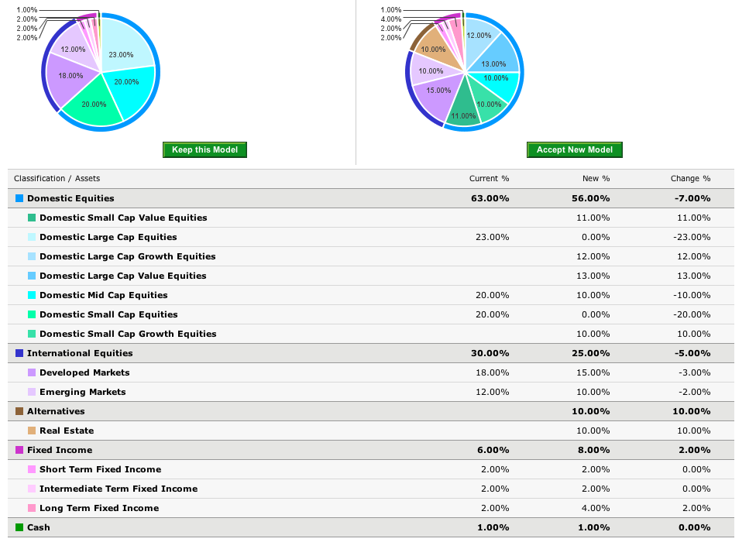Click the Developed Markets purple swatch

coord(32,373)
